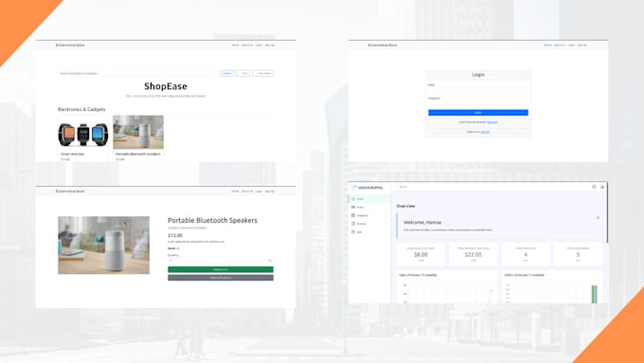The width and height of the screenshot is (644, 363).
Task: Click Portable Bluetooth Speakers product title
Action: (212, 220)
